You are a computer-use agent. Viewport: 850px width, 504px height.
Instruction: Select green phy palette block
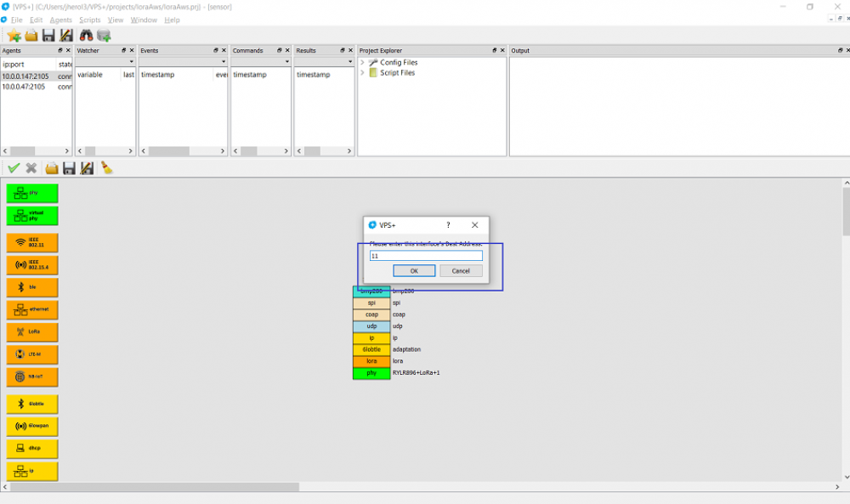coord(32,194)
